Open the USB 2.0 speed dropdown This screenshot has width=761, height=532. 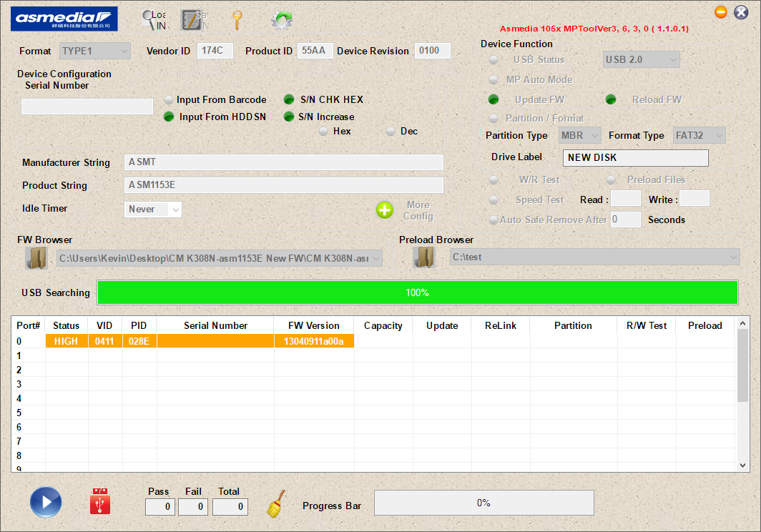[641, 59]
